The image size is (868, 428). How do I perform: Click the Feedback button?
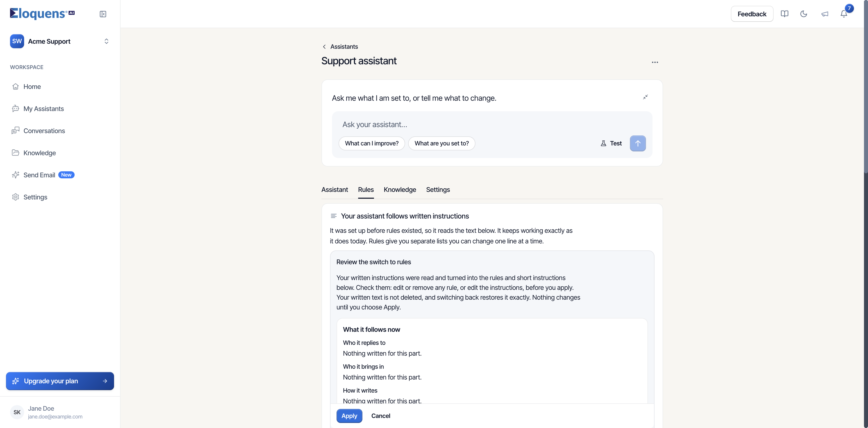pos(752,14)
